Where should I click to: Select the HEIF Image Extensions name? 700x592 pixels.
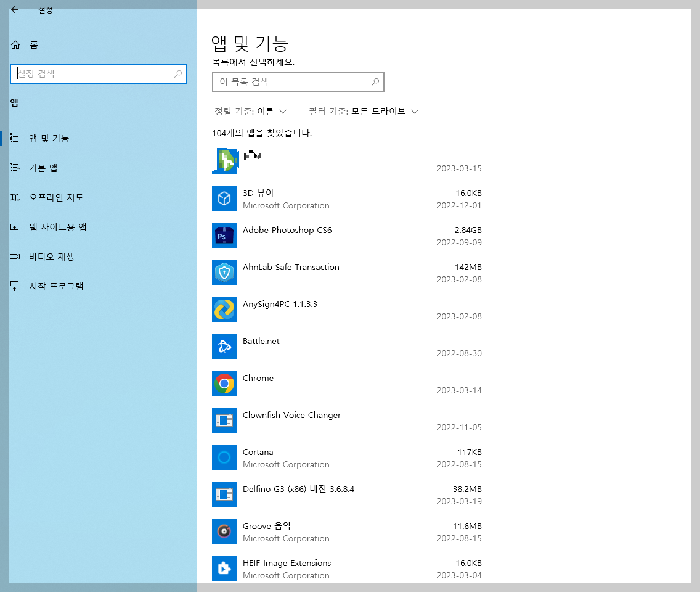(287, 564)
